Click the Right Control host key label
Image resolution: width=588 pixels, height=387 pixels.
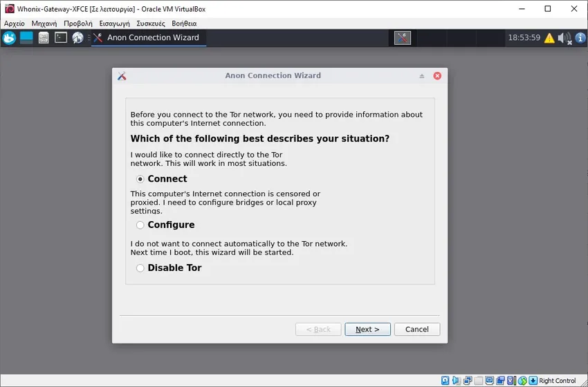click(x=558, y=381)
